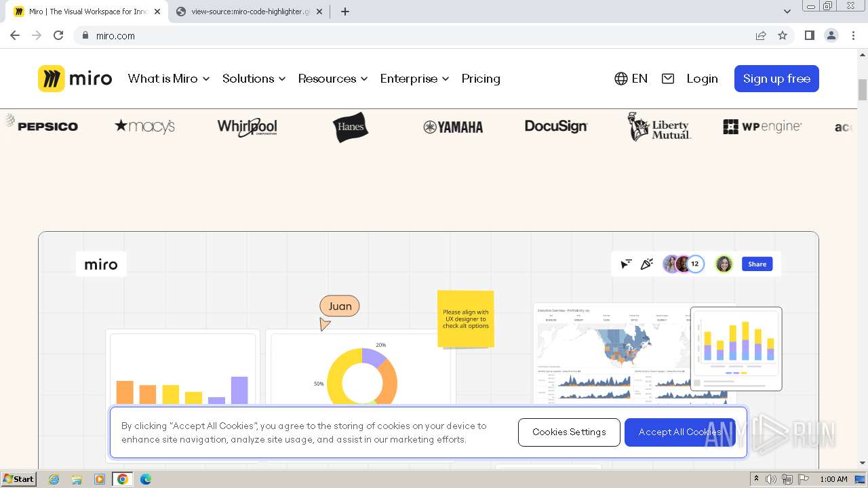The image size is (868, 488).
Task: Open the Pricing page
Action: tap(481, 79)
